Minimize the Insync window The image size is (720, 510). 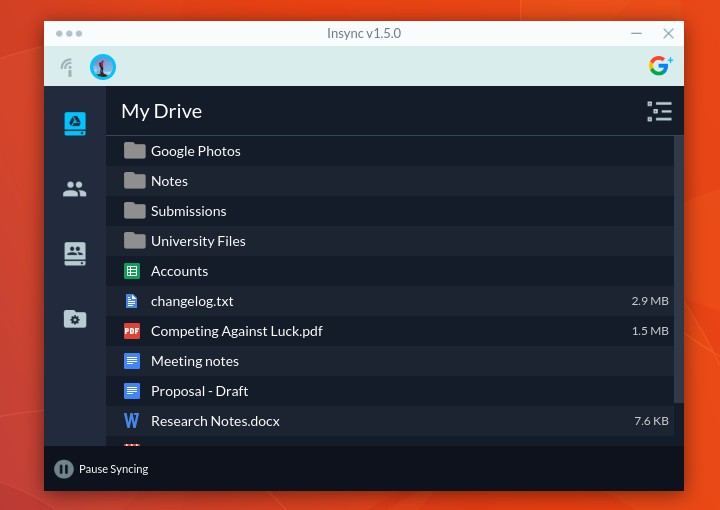coord(636,34)
